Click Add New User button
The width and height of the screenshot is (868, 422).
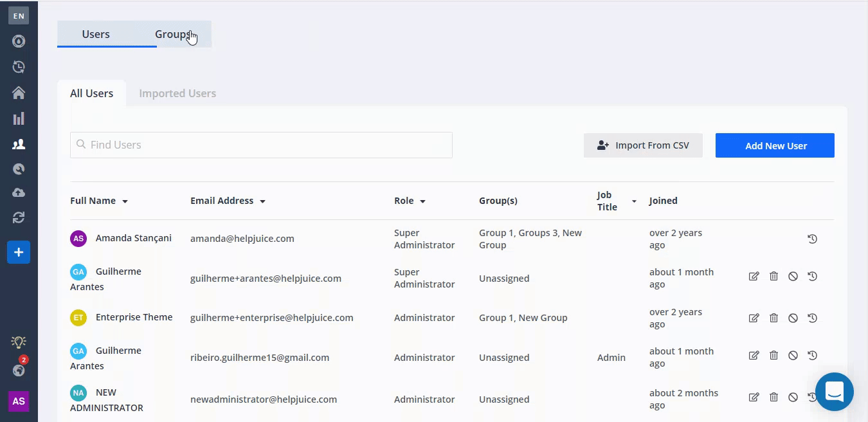[x=775, y=145]
